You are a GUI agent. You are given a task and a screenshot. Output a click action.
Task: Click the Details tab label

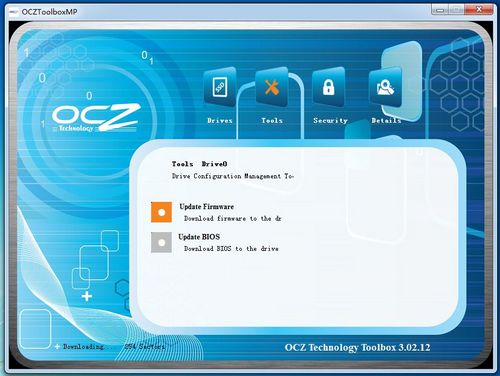click(x=386, y=120)
